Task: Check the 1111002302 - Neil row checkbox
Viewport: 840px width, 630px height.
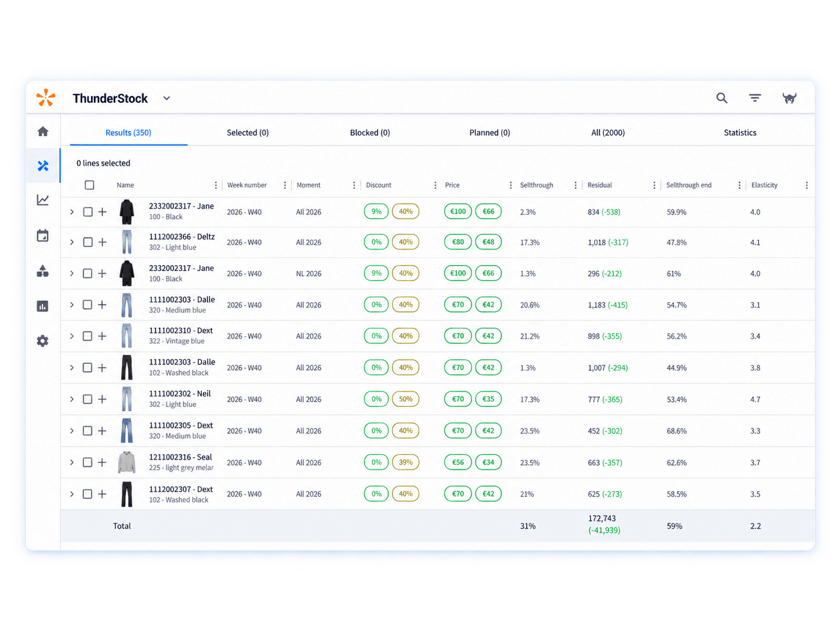Action: 88,399
